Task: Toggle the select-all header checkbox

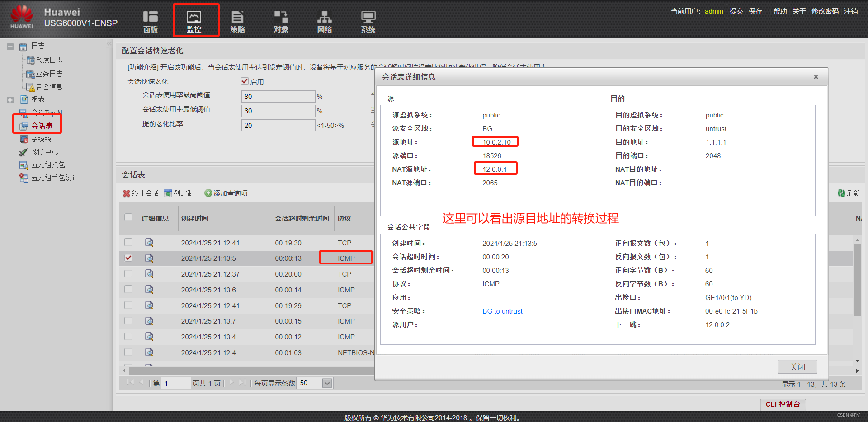Action: tap(128, 217)
